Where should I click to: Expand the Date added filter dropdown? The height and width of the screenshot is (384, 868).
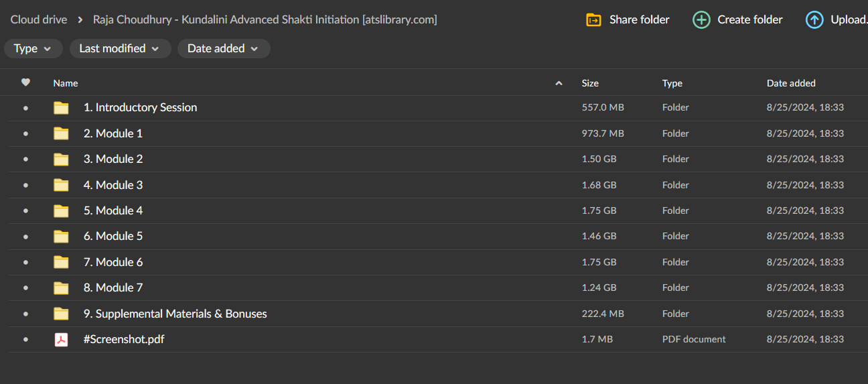224,48
